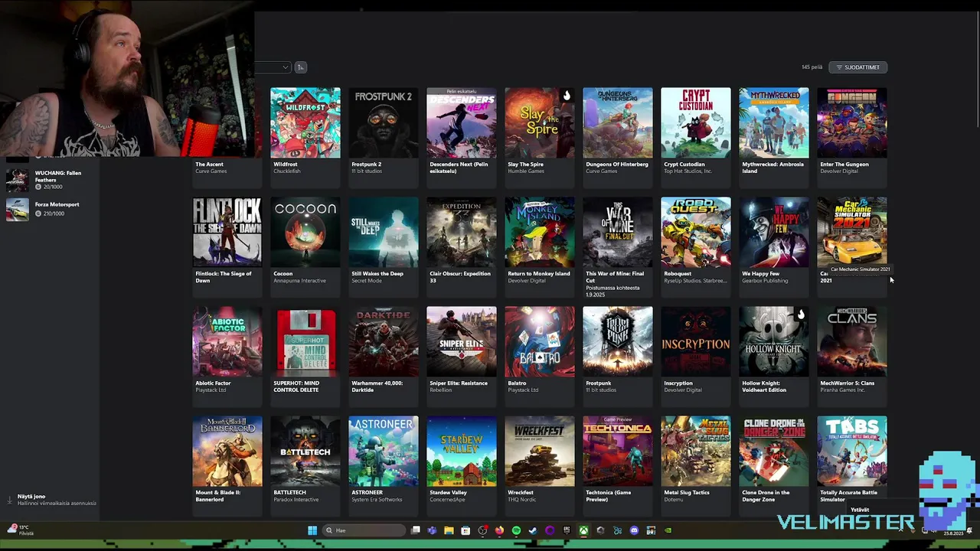Screen dimensions: 980x551
Task: Open Epic Games Launcher from taskbar
Action: coord(567,530)
